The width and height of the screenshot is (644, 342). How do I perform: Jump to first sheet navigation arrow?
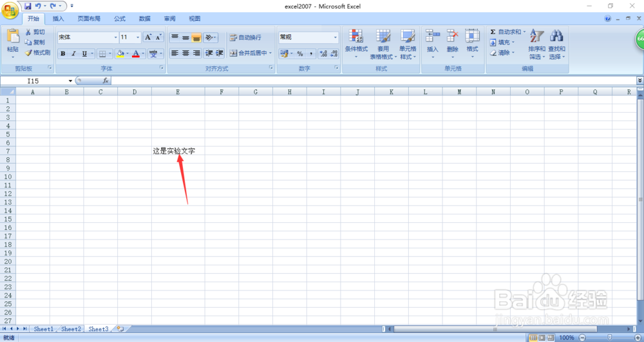click(5, 329)
